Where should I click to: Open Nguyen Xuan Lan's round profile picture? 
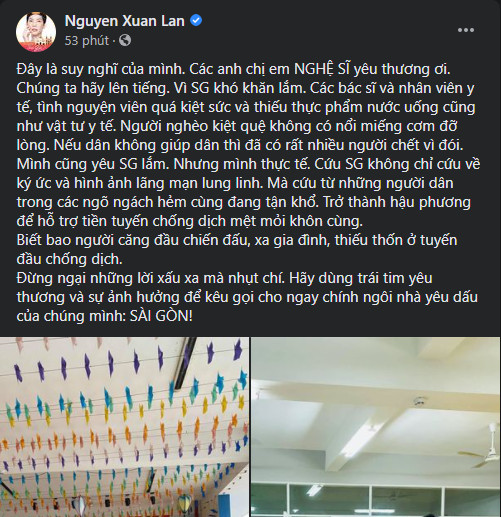pyautogui.click(x=36, y=31)
